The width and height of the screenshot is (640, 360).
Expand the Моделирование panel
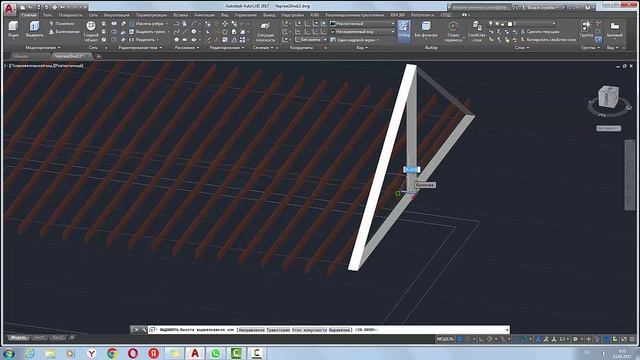click(x=43, y=48)
